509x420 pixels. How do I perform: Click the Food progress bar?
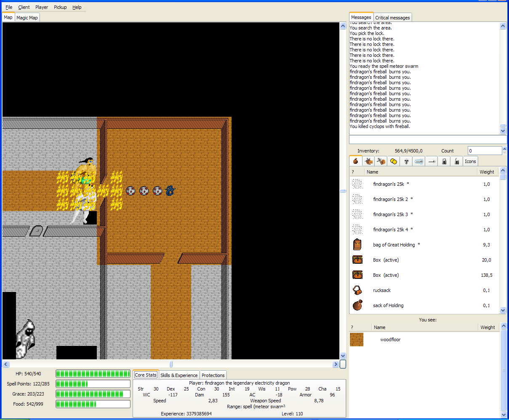[x=93, y=404]
